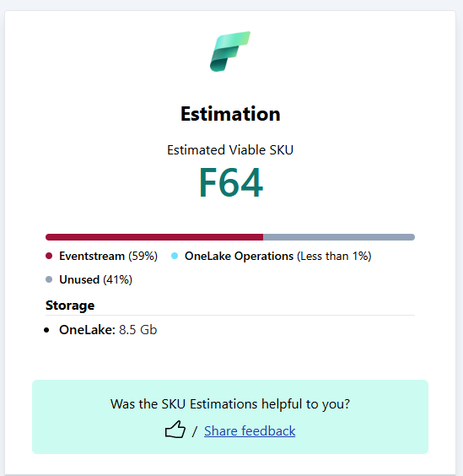The width and height of the screenshot is (463, 476).
Task: Click the bullet before OneLake storage
Action: 46,330
